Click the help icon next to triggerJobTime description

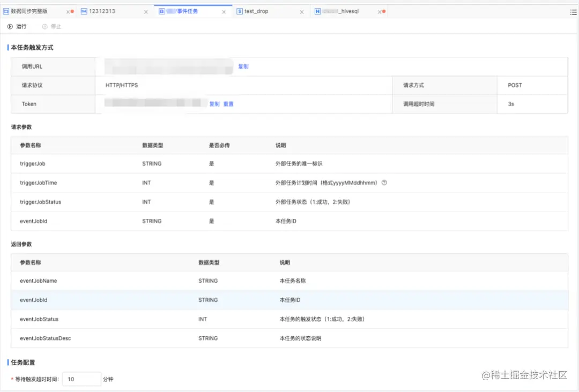384,182
